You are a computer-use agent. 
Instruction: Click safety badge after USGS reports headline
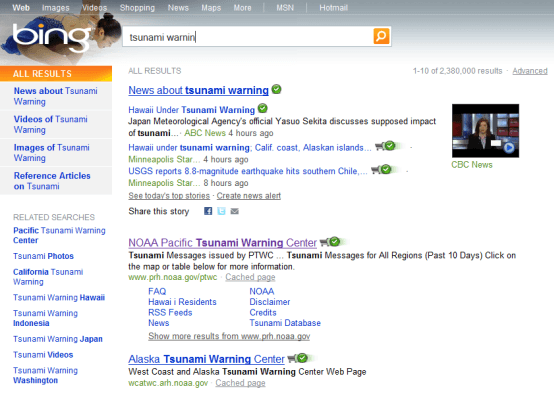(x=384, y=170)
